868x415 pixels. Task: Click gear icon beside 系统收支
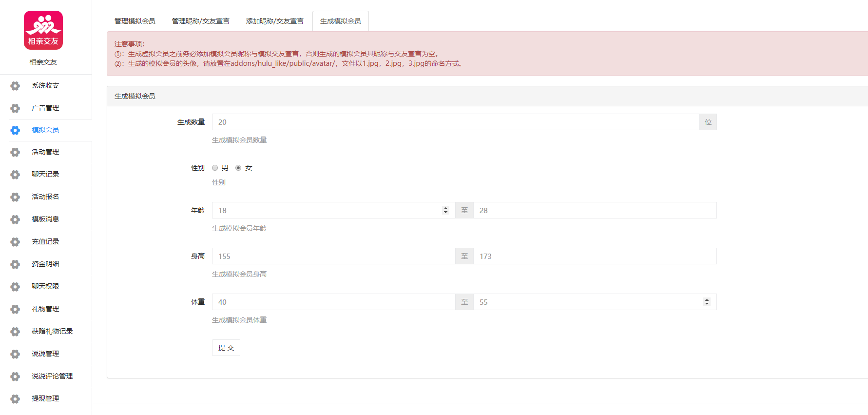[x=15, y=86]
